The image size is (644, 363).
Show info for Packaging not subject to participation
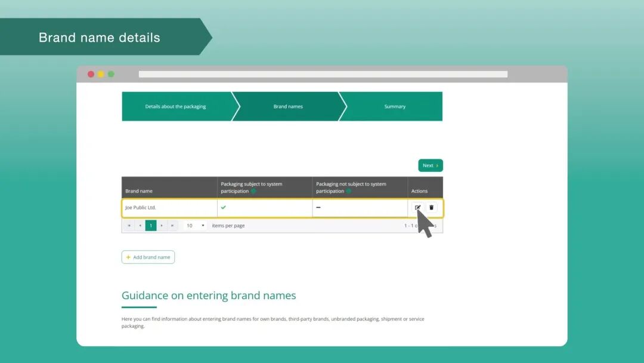coord(348,191)
